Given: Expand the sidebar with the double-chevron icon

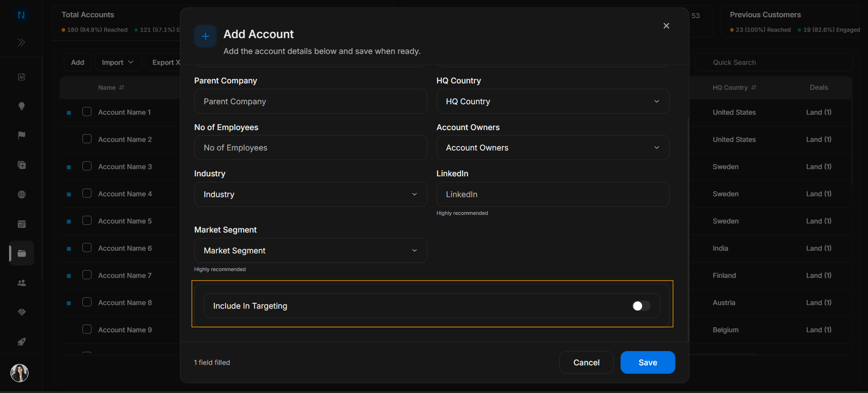Looking at the screenshot, I should pyautogui.click(x=21, y=43).
